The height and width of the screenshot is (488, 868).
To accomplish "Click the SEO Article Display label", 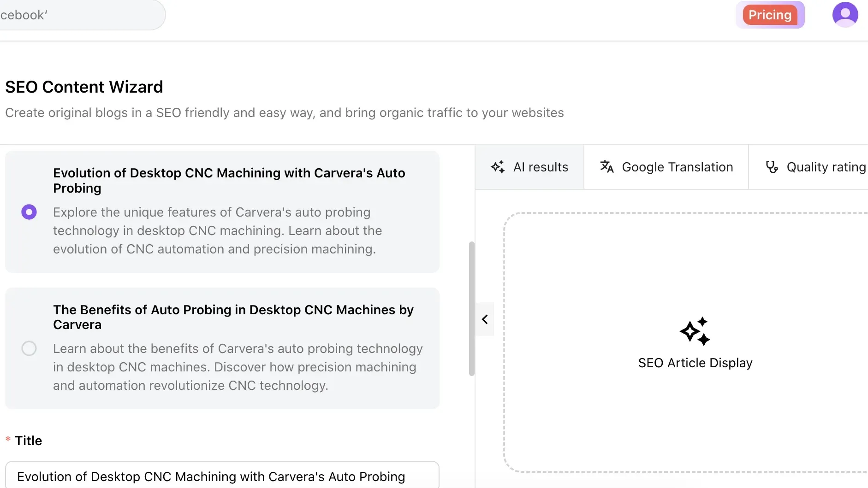I will (695, 363).
